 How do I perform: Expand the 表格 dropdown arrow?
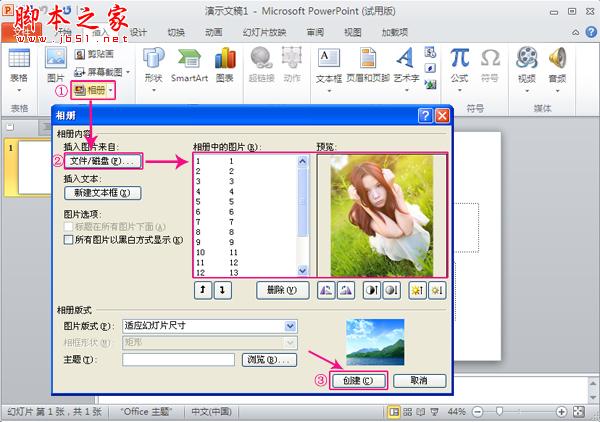coord(19,91)
